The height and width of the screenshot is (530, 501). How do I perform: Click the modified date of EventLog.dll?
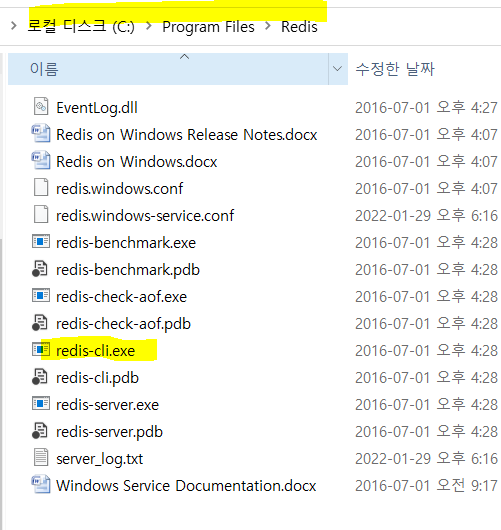[426, 108]
